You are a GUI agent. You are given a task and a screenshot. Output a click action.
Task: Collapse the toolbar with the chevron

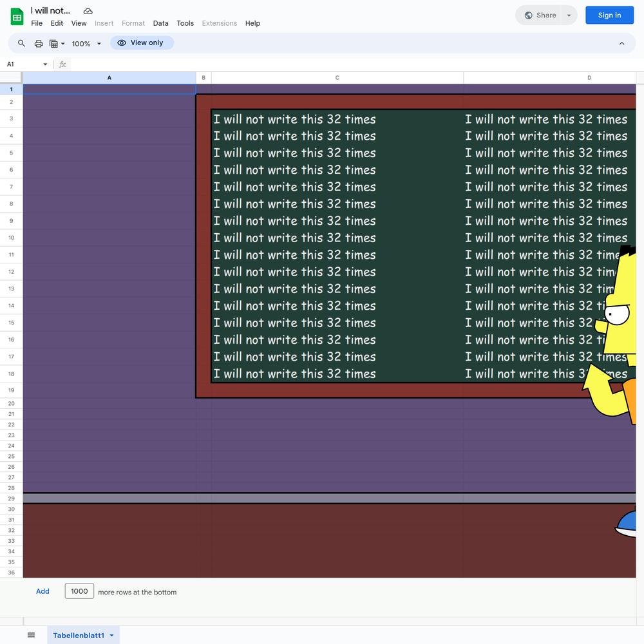point(621,44)
